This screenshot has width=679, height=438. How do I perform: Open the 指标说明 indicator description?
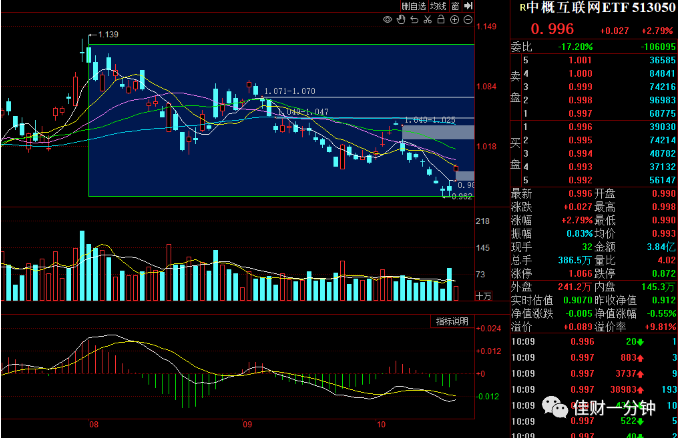pos(452,321)
